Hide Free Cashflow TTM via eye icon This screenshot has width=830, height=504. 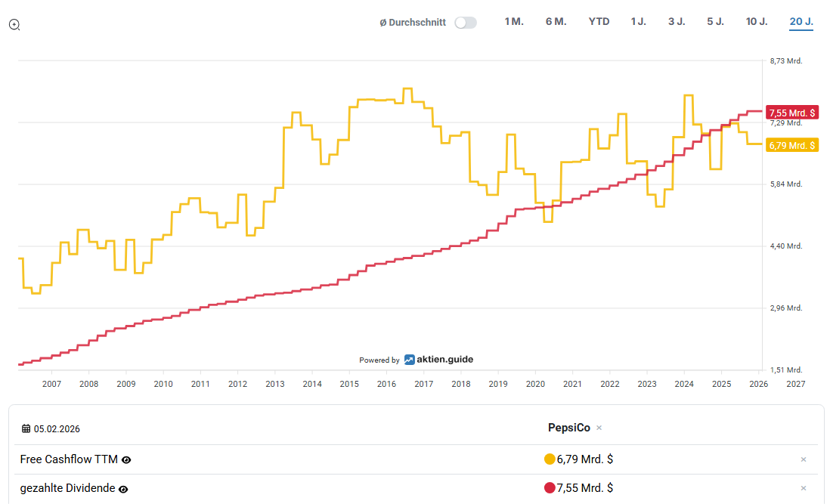tap(126, 459)
